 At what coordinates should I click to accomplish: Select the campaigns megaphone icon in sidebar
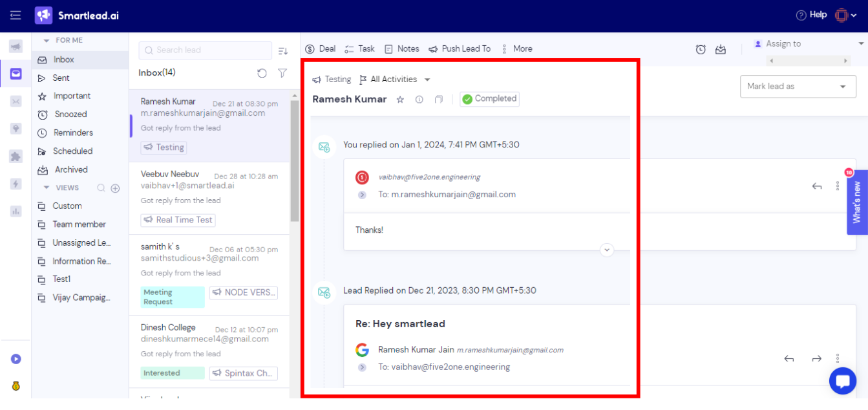tap(15, 45)
